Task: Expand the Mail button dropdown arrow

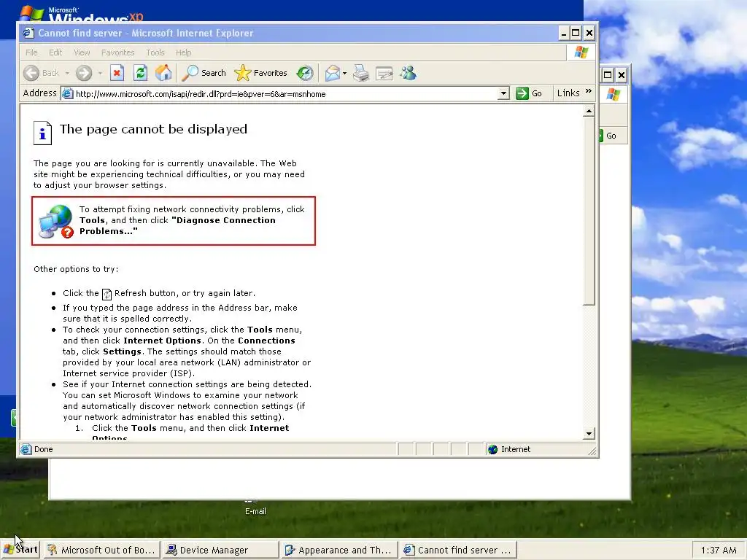Action: pyautogui.click(x=344, y=73)
